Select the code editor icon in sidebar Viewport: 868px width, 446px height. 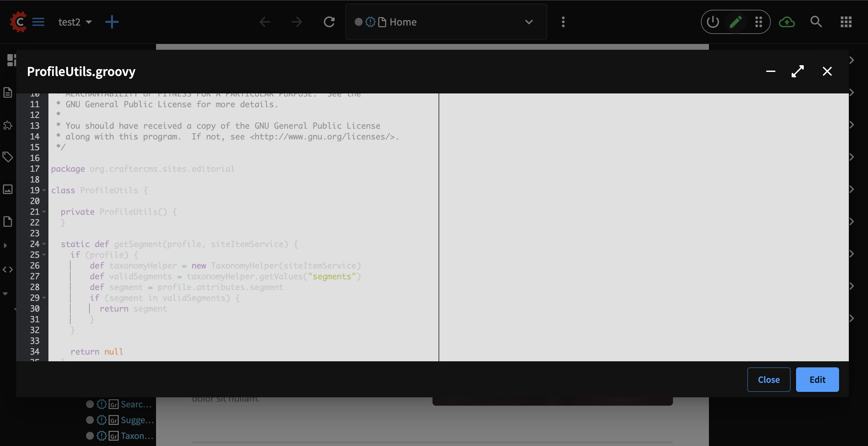[x=8, y=269]
